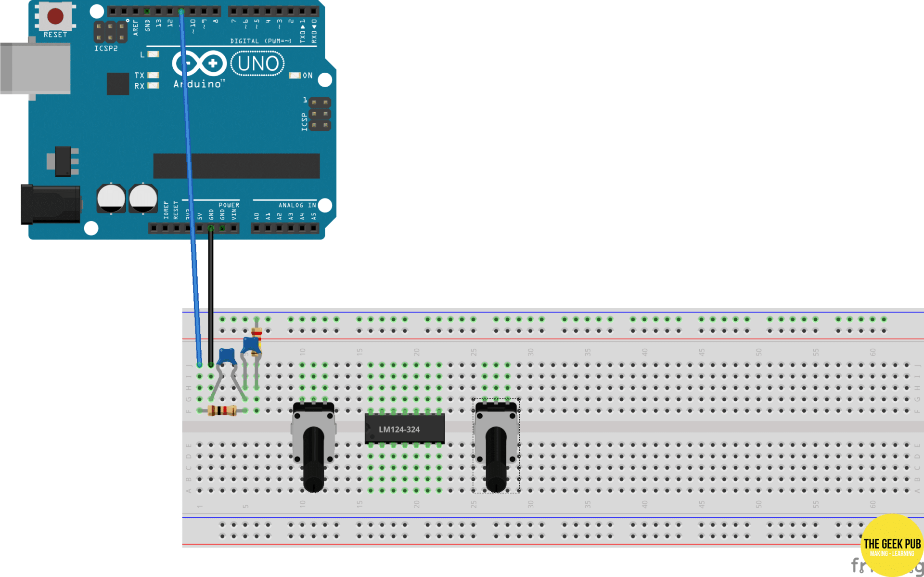Click the Arduino infinity logo
The width and height of the screenshot is (924, 577).
click(200, 63)
